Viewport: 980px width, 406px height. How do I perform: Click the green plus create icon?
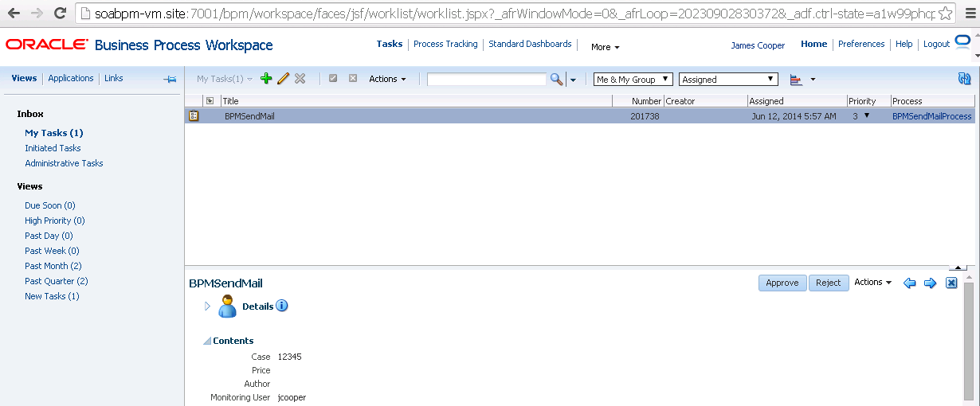(x=266, y=79)
